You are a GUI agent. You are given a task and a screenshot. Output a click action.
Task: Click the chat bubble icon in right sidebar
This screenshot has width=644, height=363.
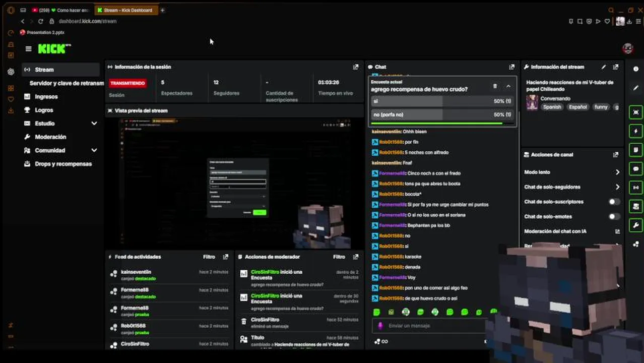[x=636, y=168]
